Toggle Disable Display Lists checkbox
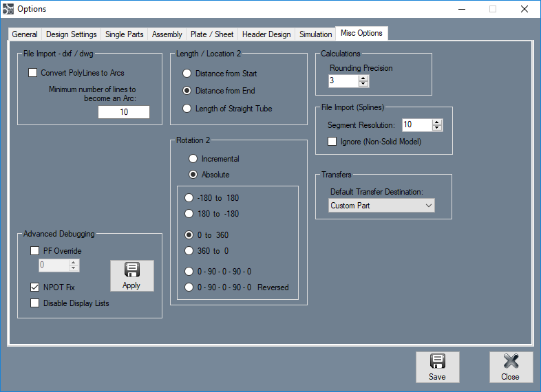Viewport: 541px width, 392px height. point(35,303)
